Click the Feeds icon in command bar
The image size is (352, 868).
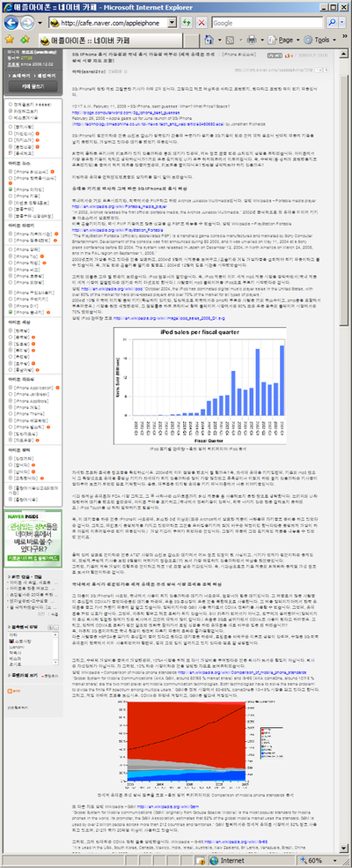point(228,40)
